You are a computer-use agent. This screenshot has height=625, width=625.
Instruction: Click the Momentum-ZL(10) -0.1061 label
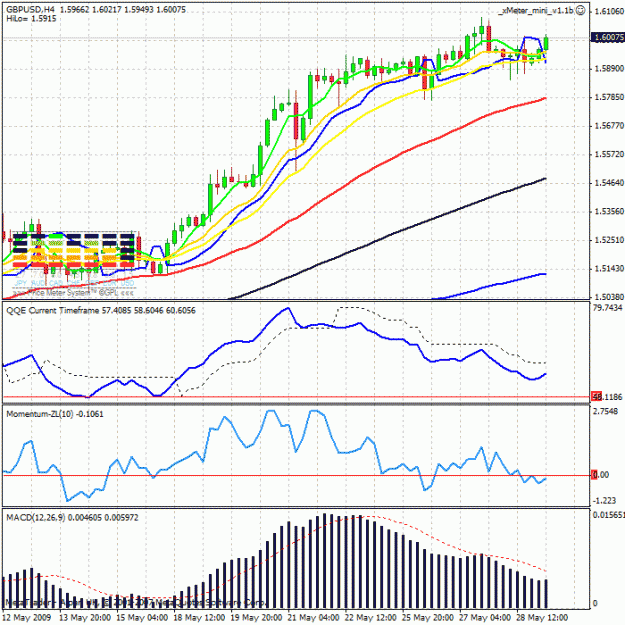pyautogui.click(x=55, y=414)
